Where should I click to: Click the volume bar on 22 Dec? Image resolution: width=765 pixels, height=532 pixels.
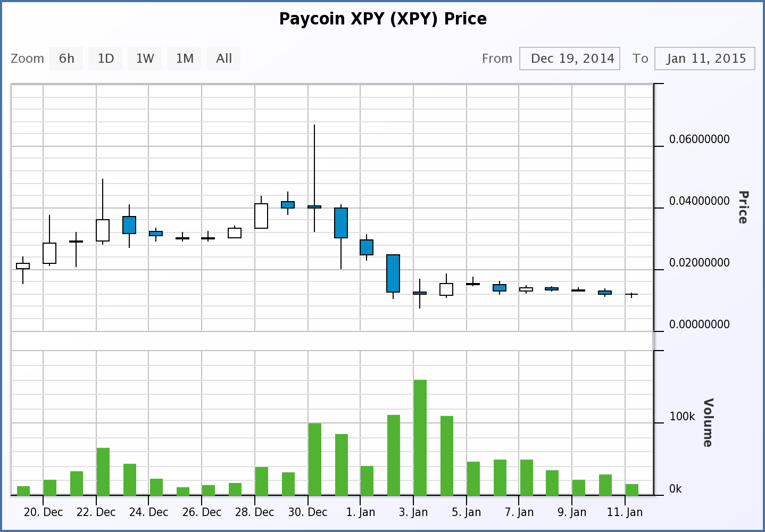(103, 471)
